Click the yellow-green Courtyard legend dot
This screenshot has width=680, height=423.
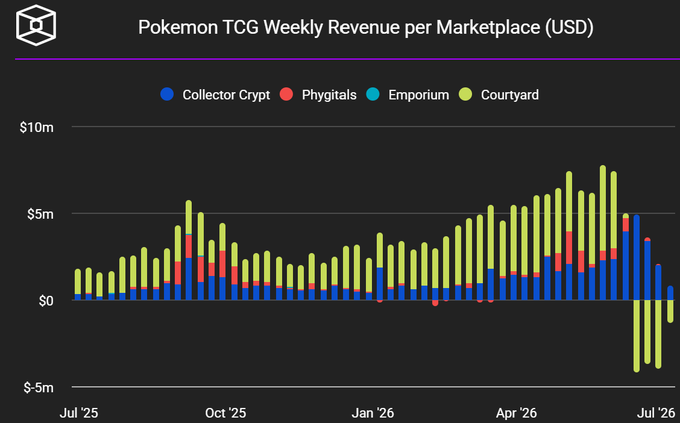(465, 94)
